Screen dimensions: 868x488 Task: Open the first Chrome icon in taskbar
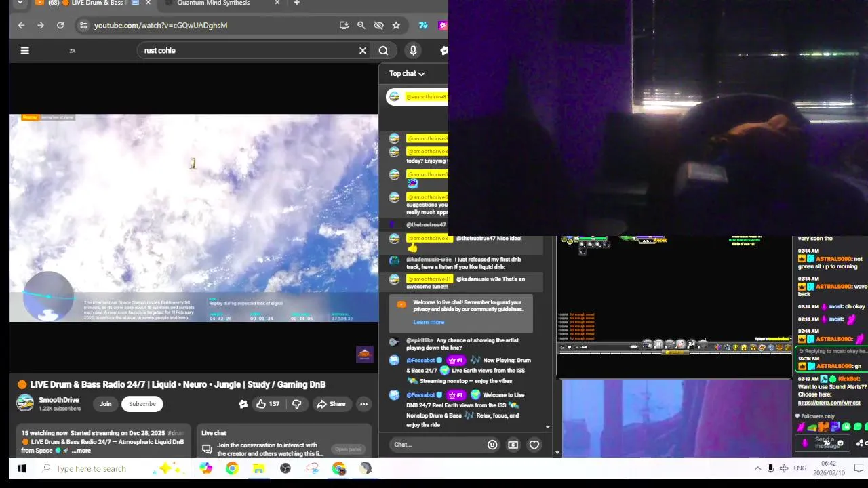(232, 468)
